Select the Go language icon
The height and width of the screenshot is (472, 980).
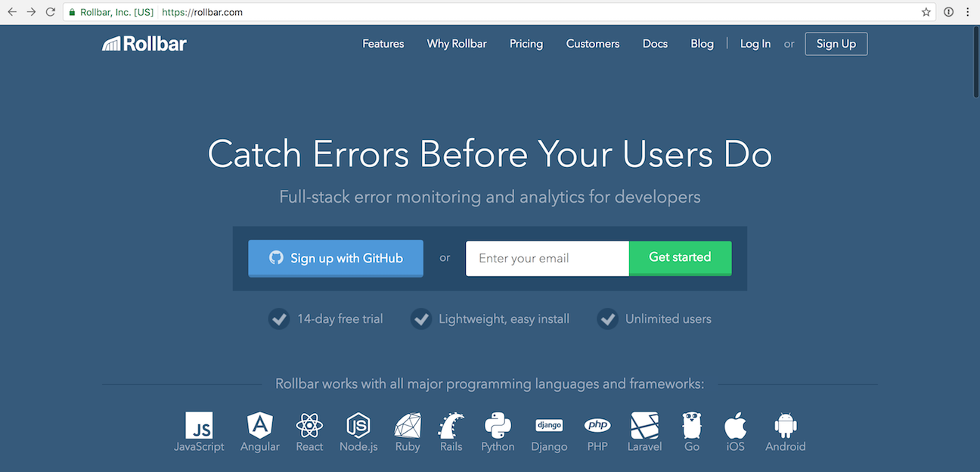coord(691,425)
